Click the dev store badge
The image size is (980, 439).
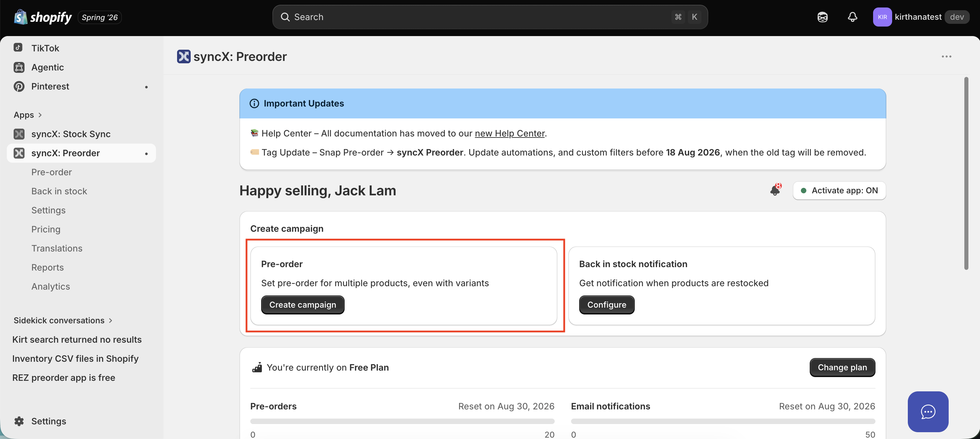tap(957, 17)
